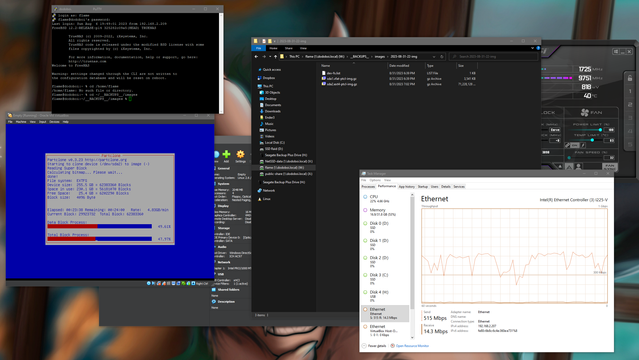Click the File Explorer Up arrow button
This screenshot has width=639, height=360.
(x=275, y=57)
